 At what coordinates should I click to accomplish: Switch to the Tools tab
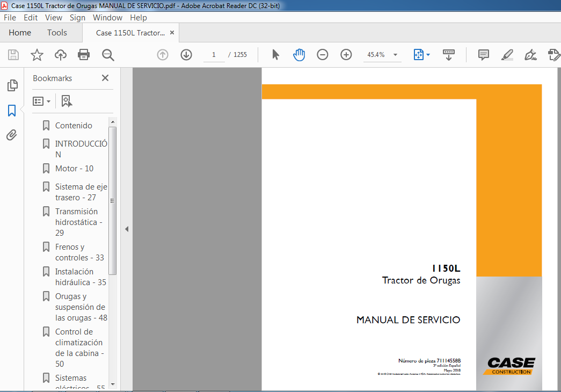click(x=57, y=33)
